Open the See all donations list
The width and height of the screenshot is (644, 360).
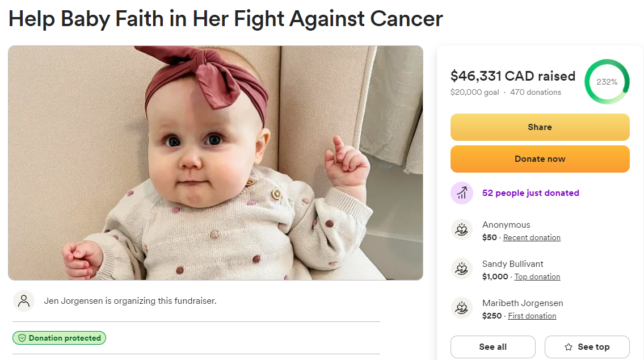click(x=493, y=347)
